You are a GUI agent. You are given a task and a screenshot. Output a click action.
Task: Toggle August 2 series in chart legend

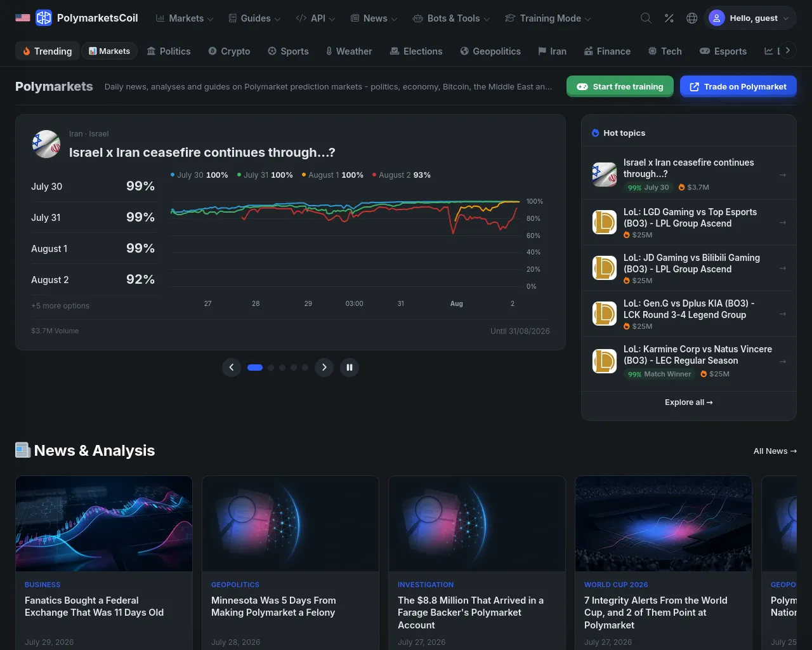tap(402, 175)
